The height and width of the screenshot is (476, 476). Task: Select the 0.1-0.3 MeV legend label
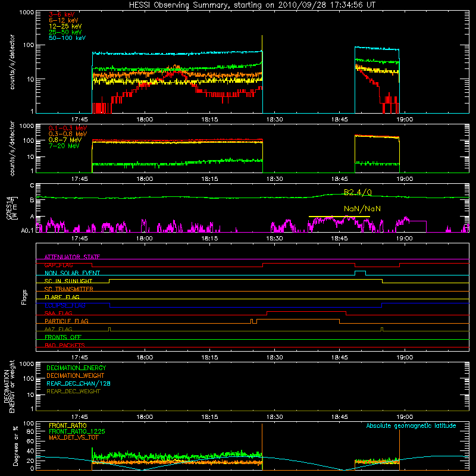[x=68, y=128]
